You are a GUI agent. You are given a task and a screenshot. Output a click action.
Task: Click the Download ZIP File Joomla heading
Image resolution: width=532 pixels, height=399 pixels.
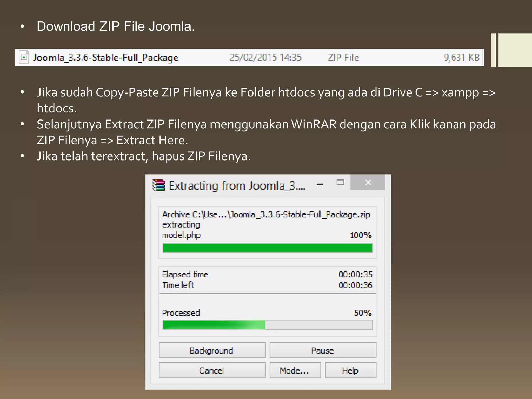pyautogui.click(x=116, y=26)
